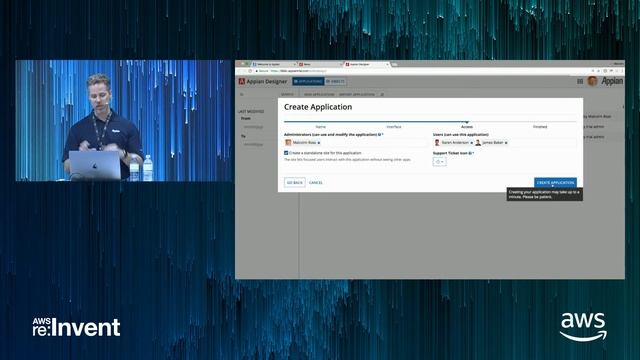Select the Access step in wizard
Viewport: 640px width, 360px height.
point(467,127)
